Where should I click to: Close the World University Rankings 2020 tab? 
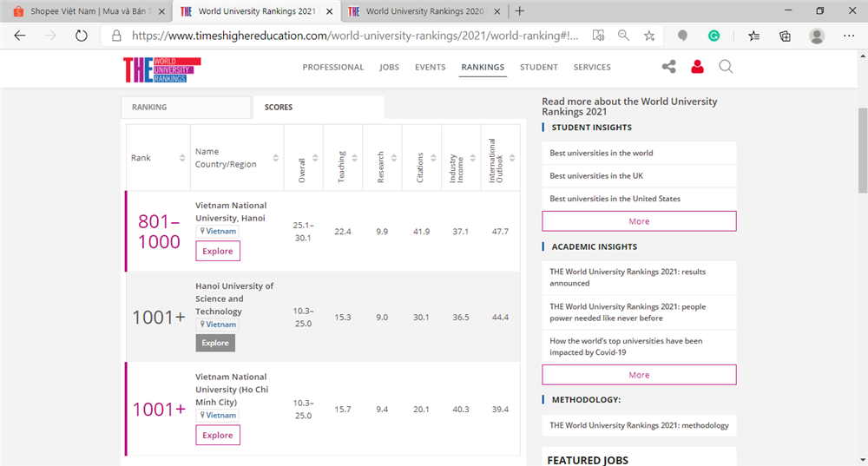tap(497, 11)
